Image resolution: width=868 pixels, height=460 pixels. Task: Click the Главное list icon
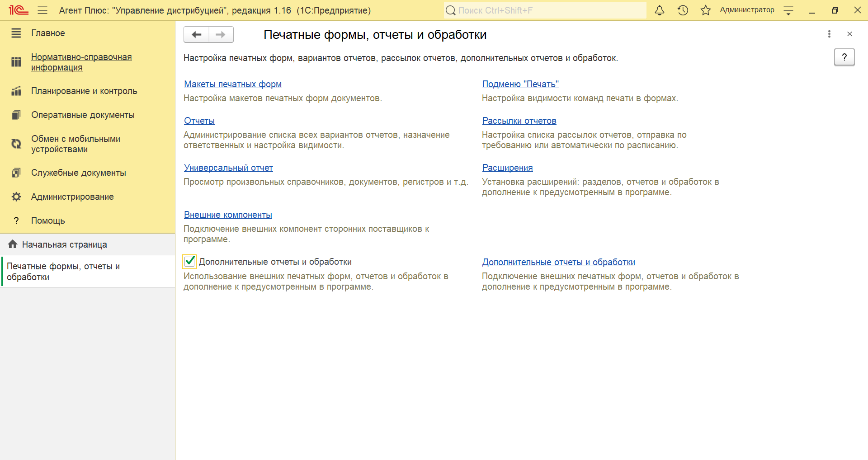(16, 33)
